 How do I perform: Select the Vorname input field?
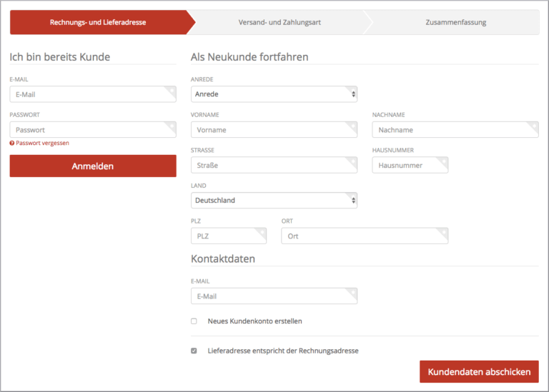(x=274, y=130)
